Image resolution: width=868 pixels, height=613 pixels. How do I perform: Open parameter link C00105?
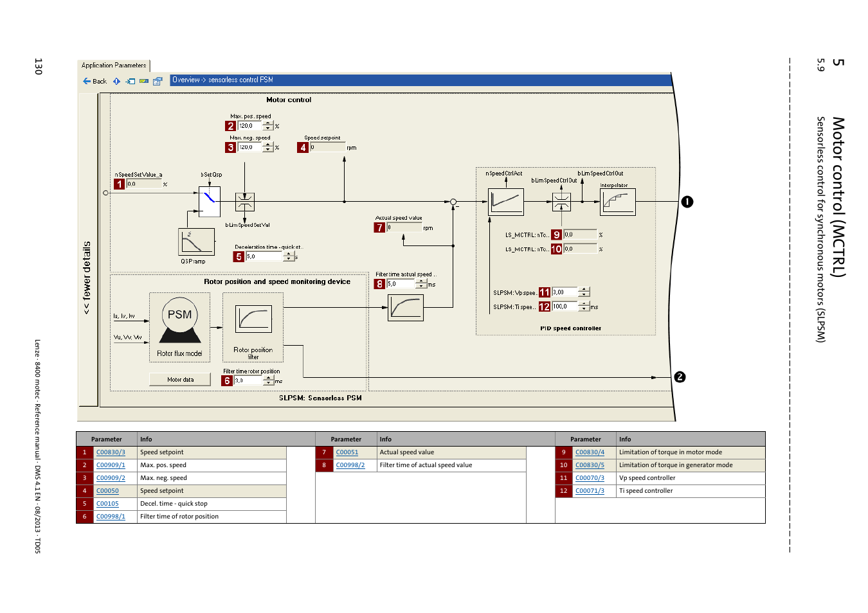(x=107, y=504)
